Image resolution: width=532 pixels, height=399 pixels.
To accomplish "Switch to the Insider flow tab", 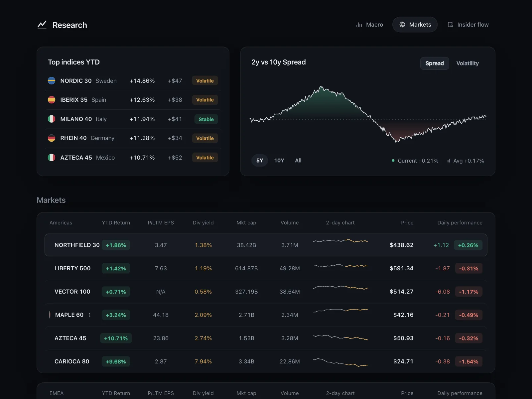I will [x=468, y=25].
